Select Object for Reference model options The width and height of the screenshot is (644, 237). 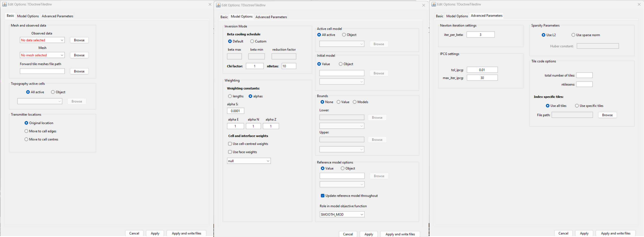348,168
